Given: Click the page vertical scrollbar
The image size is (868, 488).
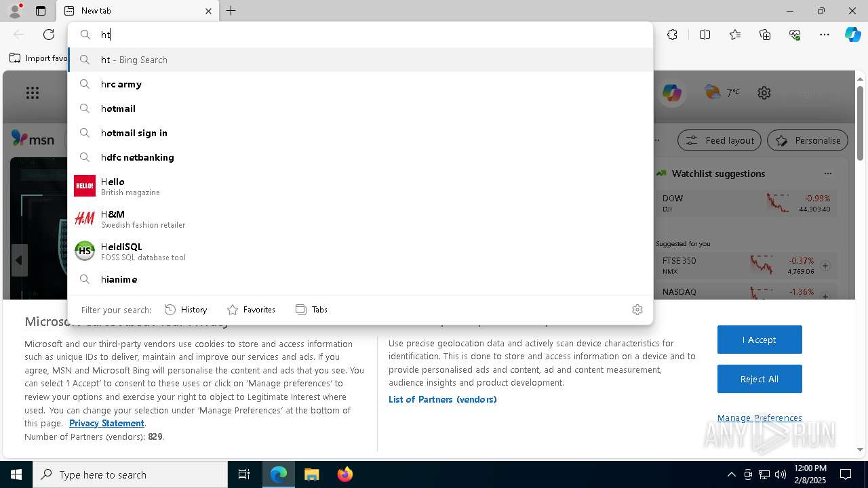Looking at the screenshot, I should click(x=860, y=122).
